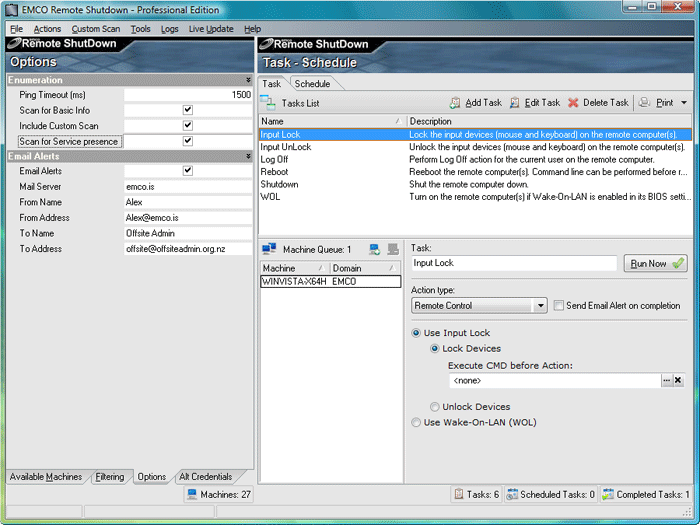This screenshot has height=525, width=700.
Task: Open the Custom Scan menu
Action: click(x=96, y=29)
